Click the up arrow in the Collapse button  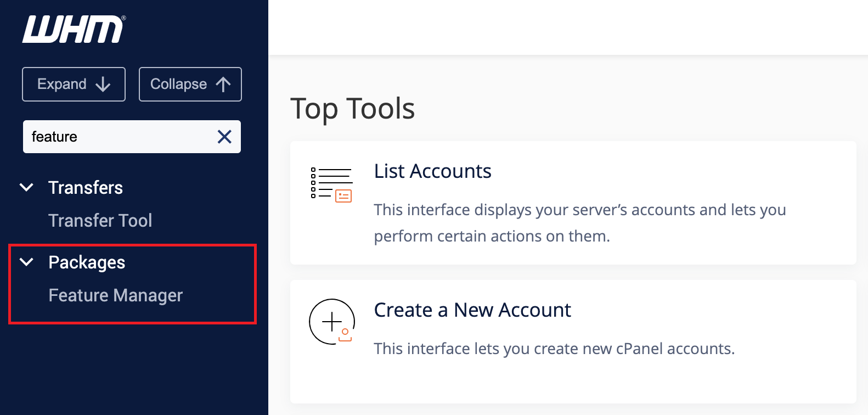tap(223, 85)
